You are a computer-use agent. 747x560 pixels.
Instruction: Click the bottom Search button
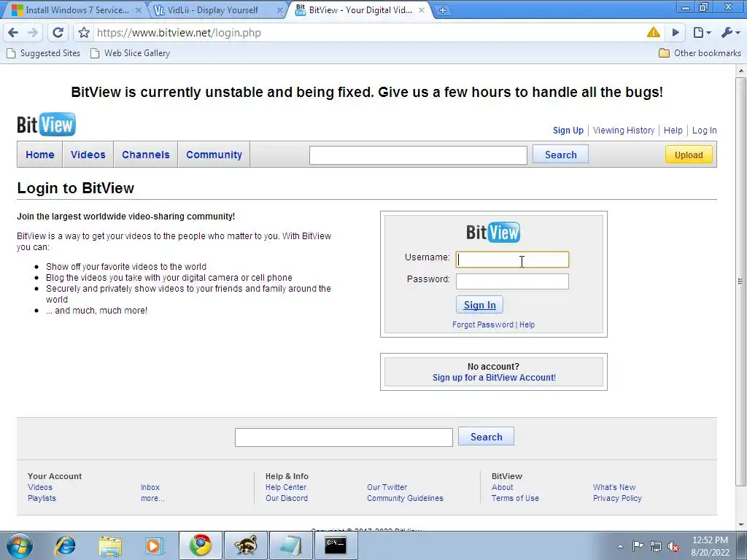[x=486, y=437]
